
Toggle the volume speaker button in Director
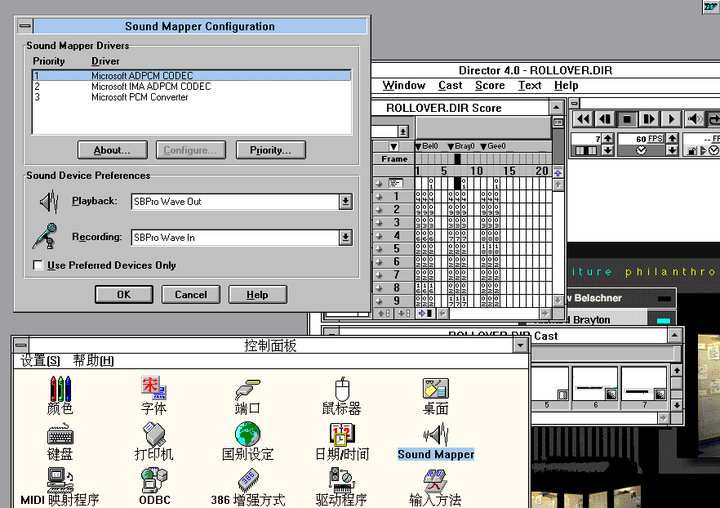pyautogui.click(x=695, y=119)
